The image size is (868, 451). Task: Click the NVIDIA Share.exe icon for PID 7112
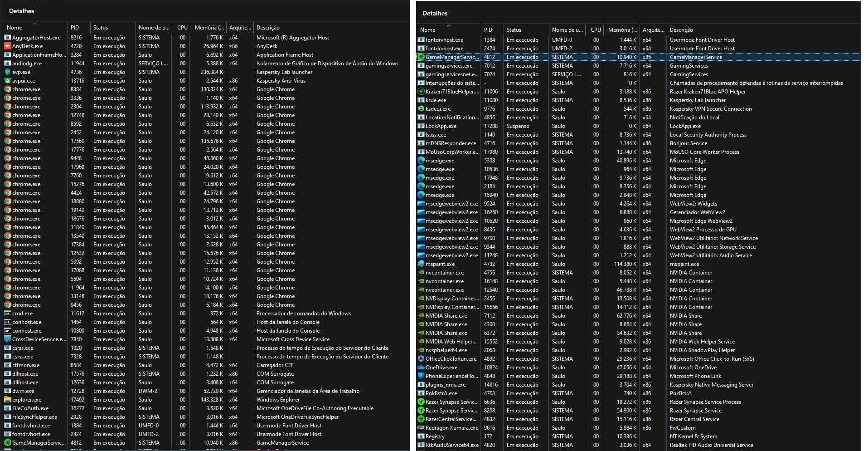[421, 316]
